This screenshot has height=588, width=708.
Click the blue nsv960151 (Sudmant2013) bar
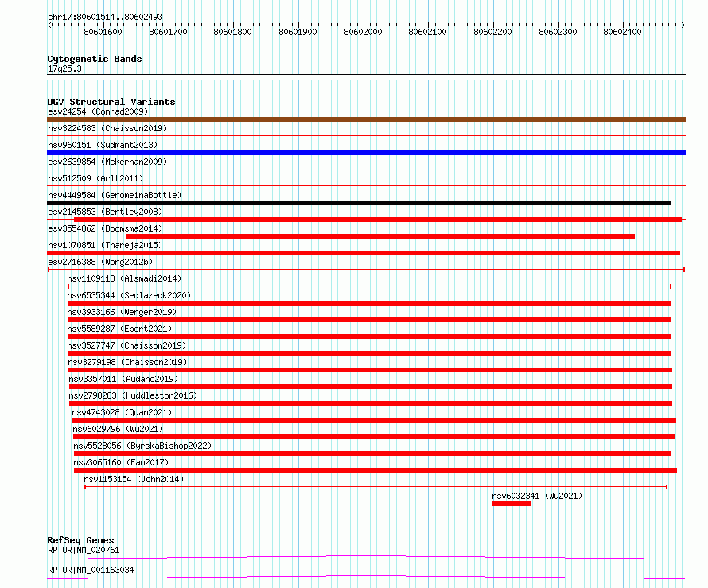click(x=366, y=153)
